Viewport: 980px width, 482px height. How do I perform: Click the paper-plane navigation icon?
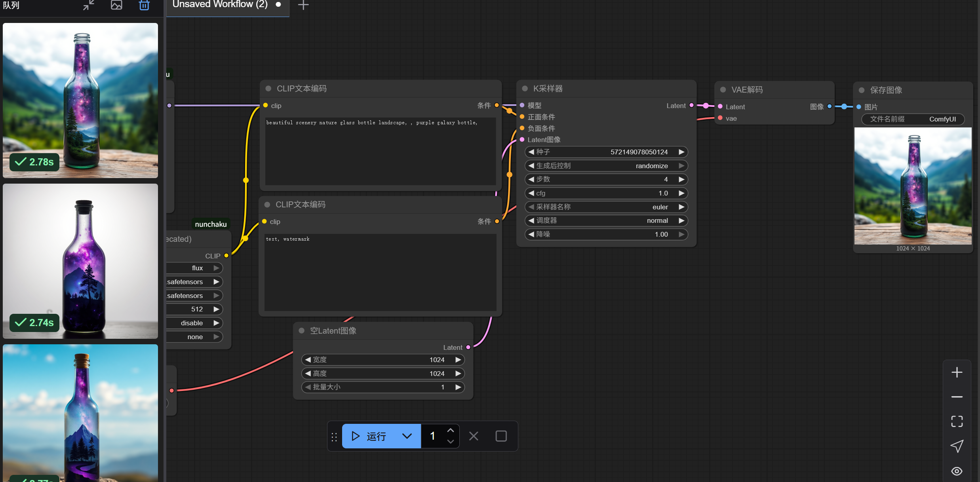(957, 446)
